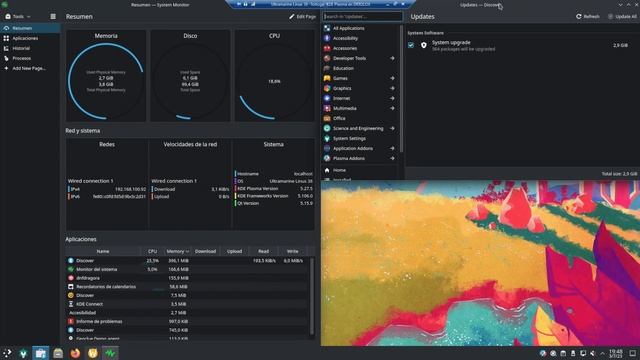Open All Applications in Discover
Viewport: 640px width, 360px height.
(x=360, y=28)
